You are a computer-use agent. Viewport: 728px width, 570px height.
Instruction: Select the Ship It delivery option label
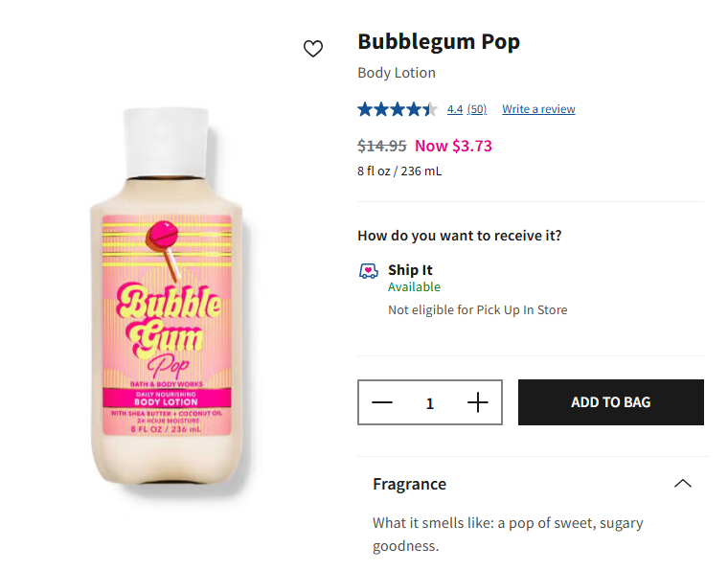point(410,270)
